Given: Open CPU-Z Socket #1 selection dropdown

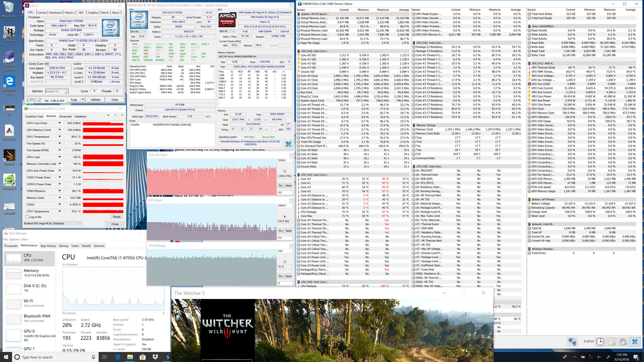Looking at the screenshot, I should coord(57,91).
